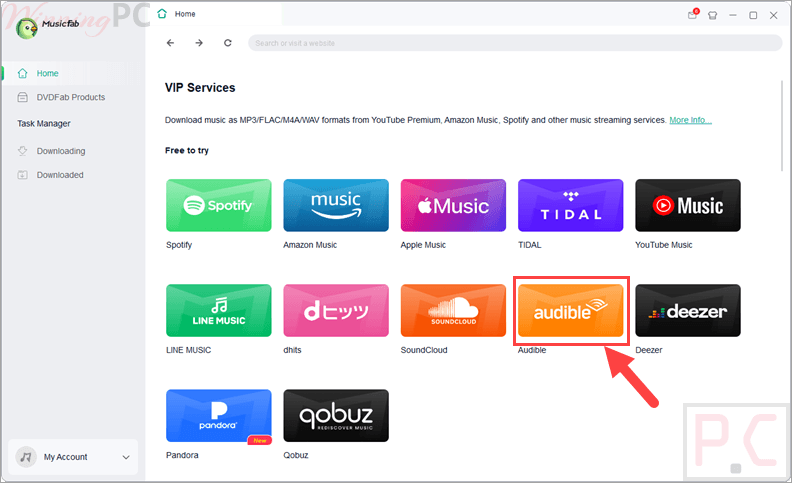The height and width of the screenshot is (483, 792).
Task: Open the TIDAL service tile
Action: point(570,205)
